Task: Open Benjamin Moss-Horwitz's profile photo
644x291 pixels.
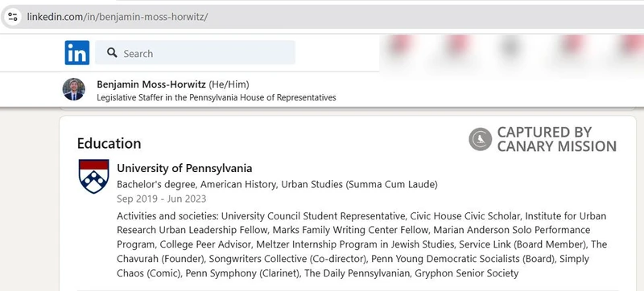Action: 74,89
